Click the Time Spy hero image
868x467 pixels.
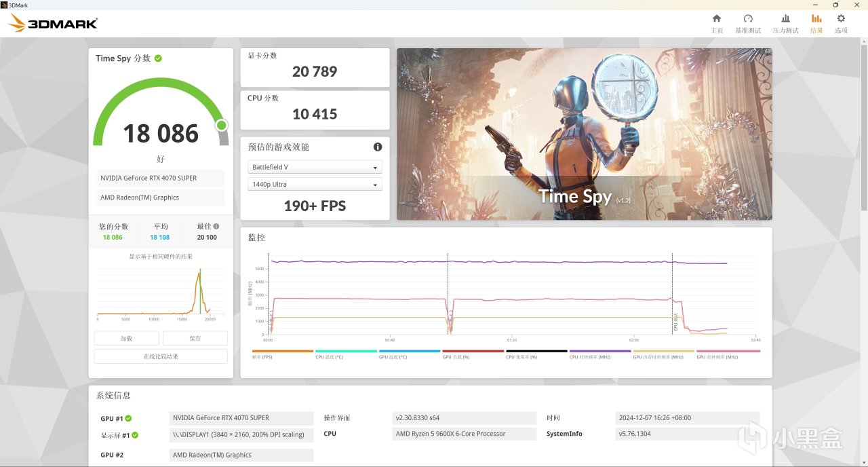coord(585,134)
